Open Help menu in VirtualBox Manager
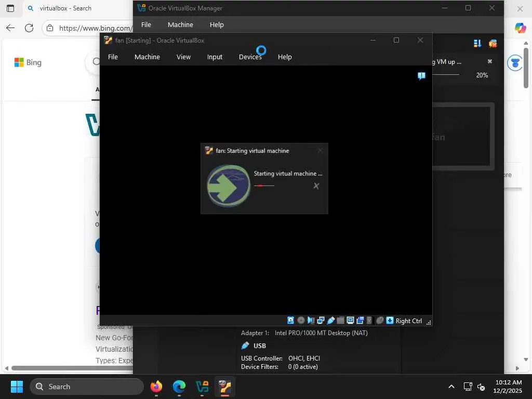 click(x=217, y=25)
